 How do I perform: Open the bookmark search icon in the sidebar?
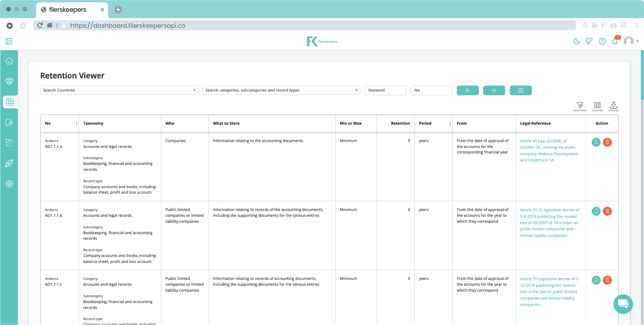9,123
